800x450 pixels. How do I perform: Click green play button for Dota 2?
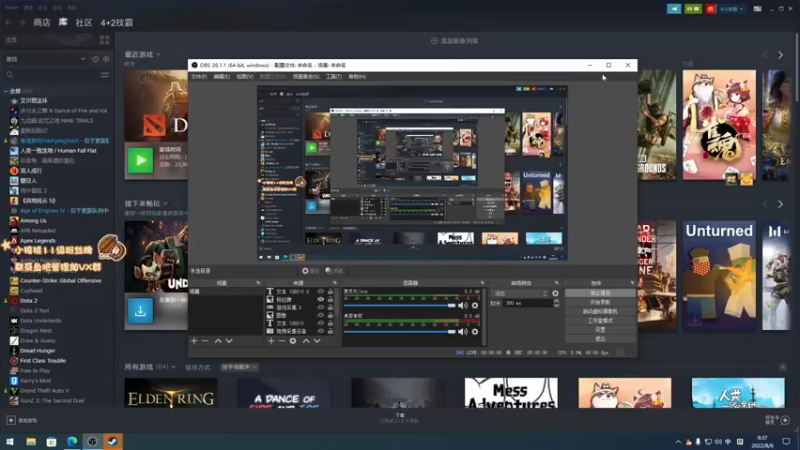pos(140,160)
